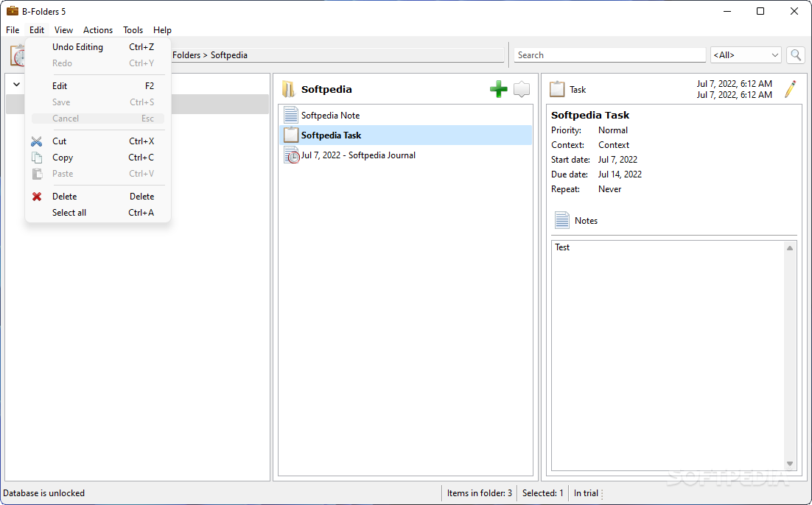Click the magnifier search button
The width and height of the screenshot is (812, 505).
click(x=796, y=55)
